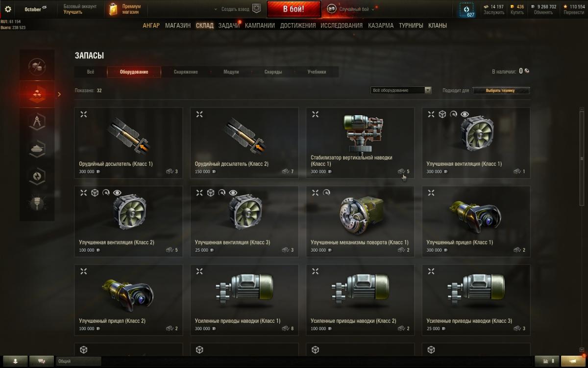Click the red В бой! button
The height and width of the screenshot is (368, 588).
pyautogui.click(x=294, y=9)
